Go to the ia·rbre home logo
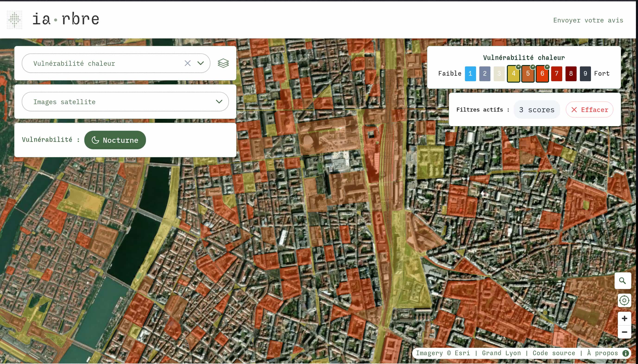 pos(15,19)
